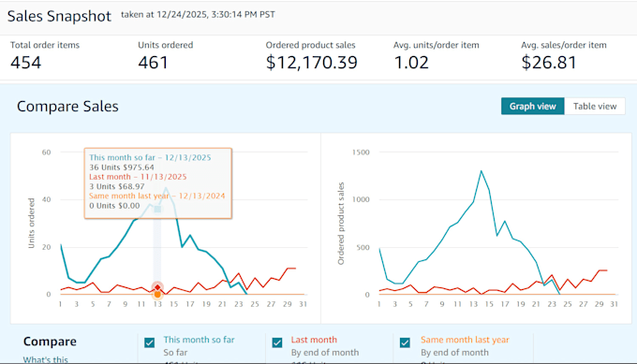This screenshot has width=637, height=364.
Task: Click 'Last month' legend label
Action: pyautogui.click(x=314, y=340)
